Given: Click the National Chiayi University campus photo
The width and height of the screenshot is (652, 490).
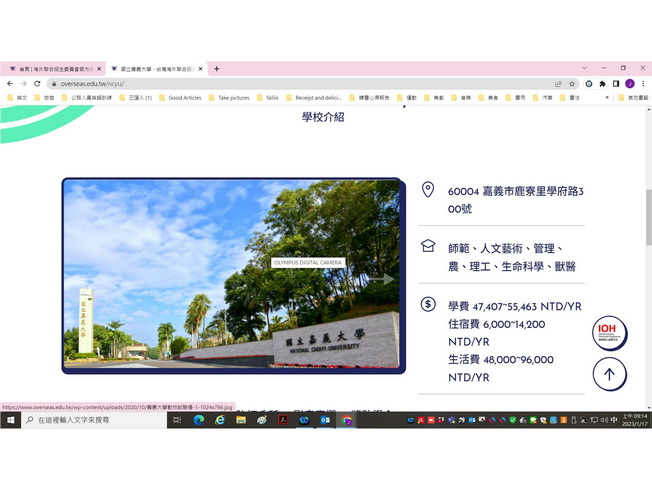Looking at the screenshot, I should [232, 275].
